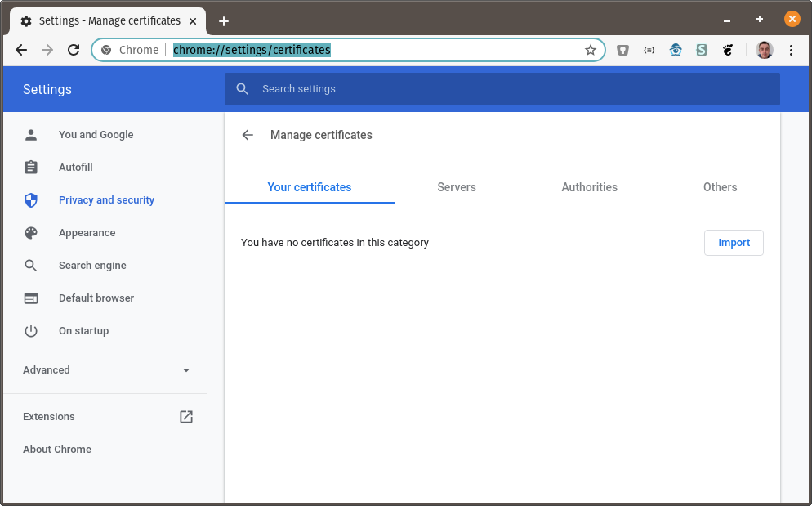Open the spy-eye overlay extension icon
Viewport: 812px width, 506px height.
(x=676, y=50)
